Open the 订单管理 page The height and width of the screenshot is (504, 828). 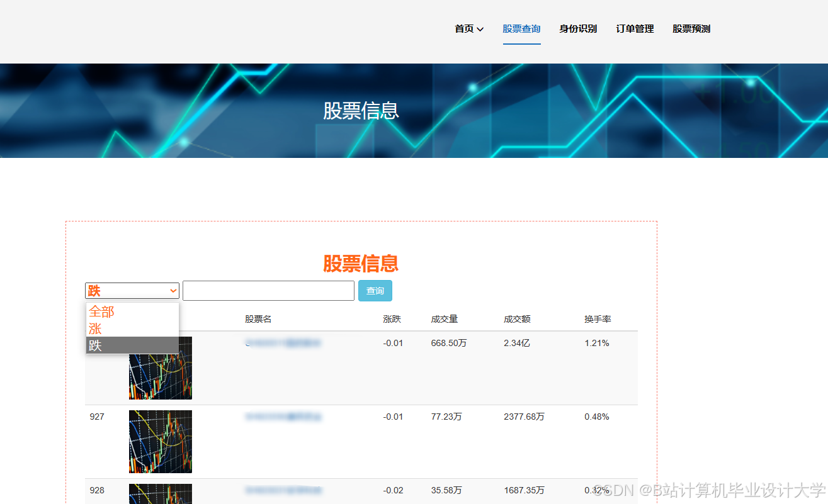pos(634,28)
